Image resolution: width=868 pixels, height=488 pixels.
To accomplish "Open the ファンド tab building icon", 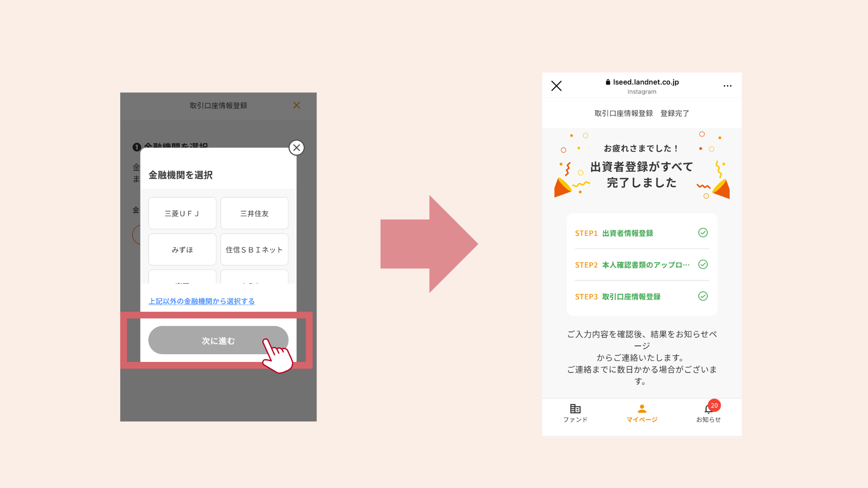I will tap(575, 409).
